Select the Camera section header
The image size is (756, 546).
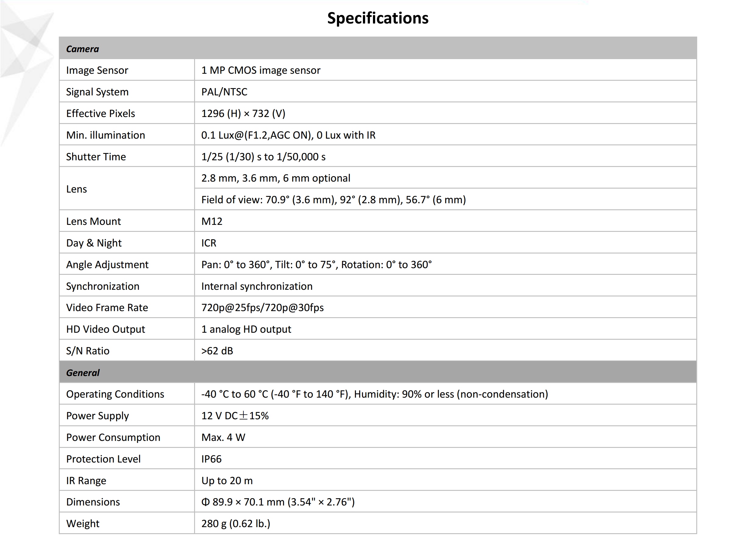[x=82, y=49]
